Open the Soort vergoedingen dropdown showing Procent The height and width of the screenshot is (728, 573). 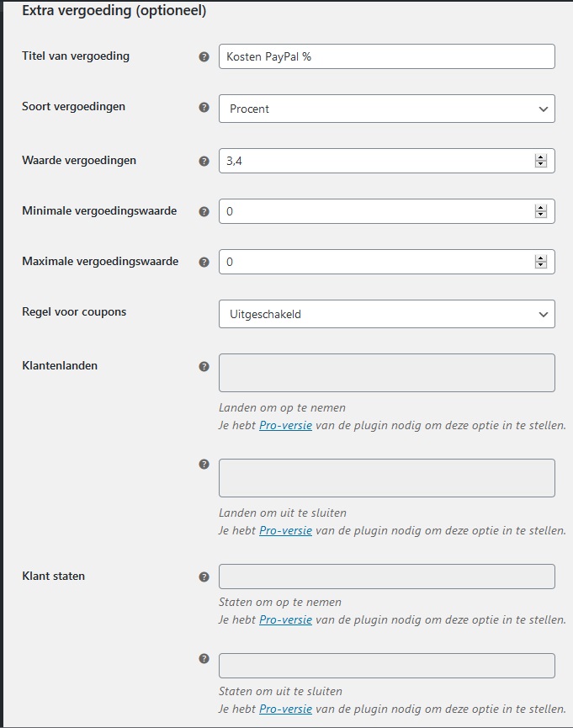click(387, 109)
